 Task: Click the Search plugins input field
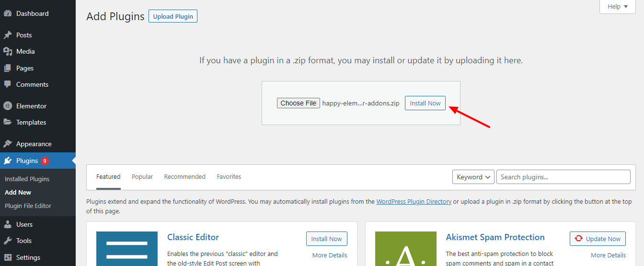pos(563,177)
